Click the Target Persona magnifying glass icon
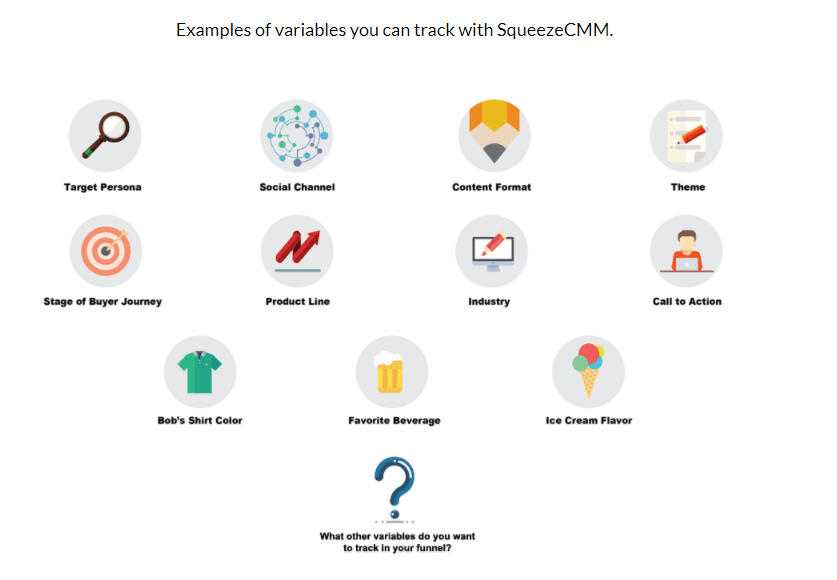Screen dimensions: 837x580 pos(105,135)
